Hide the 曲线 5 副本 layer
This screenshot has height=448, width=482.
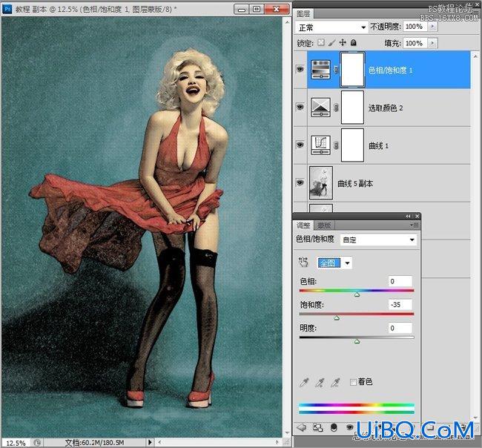300,182
